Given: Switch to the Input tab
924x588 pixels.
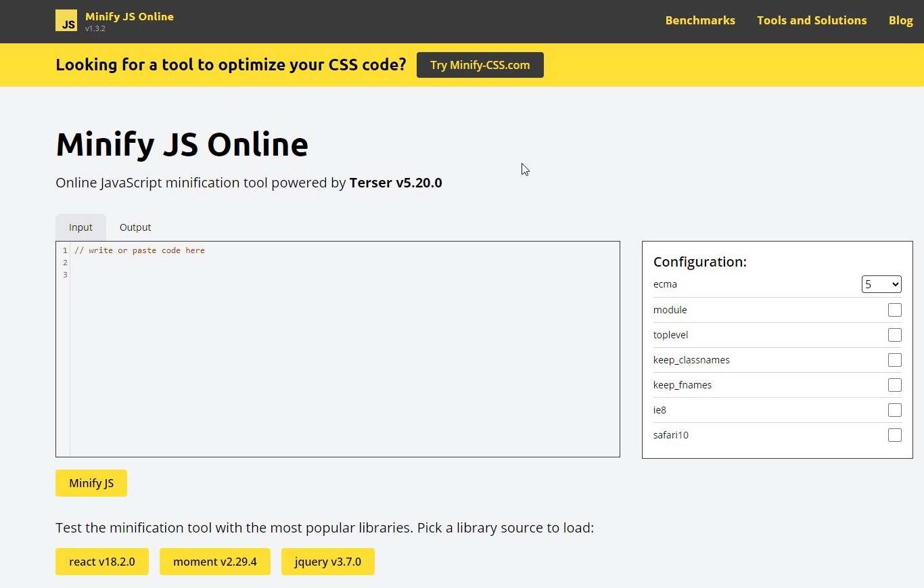Looking at the screenshot, I should 80,227.
